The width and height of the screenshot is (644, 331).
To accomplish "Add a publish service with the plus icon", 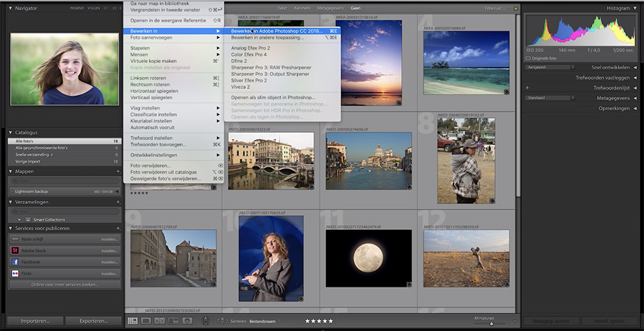I will (x=118, y=228).
